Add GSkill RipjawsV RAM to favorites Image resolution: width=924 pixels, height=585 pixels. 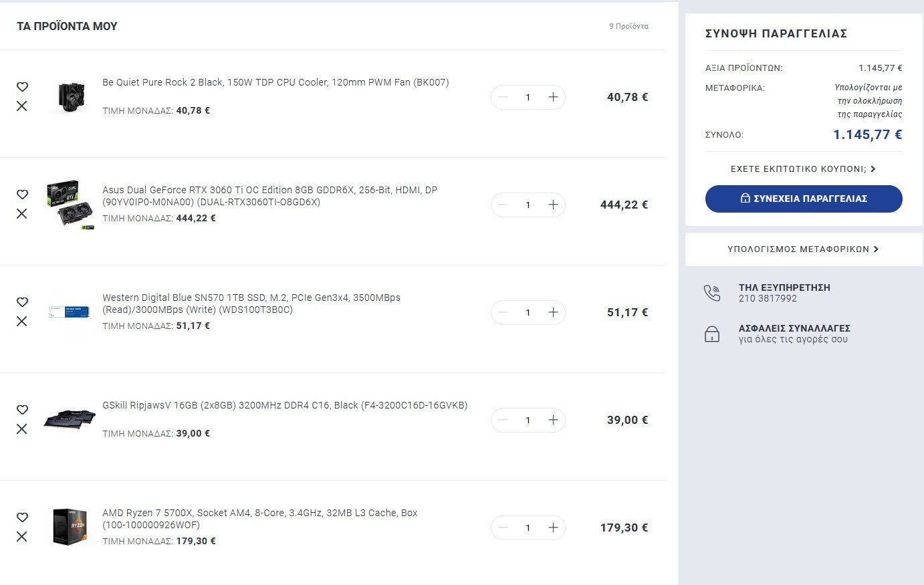(22, 410)
